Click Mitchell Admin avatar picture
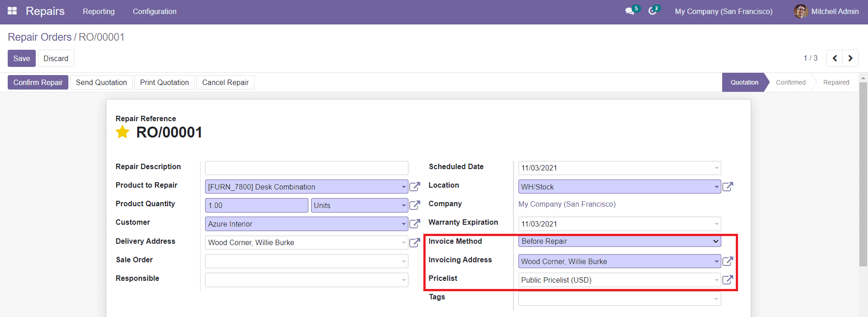 pyautogui.click(x=801, y=11)
